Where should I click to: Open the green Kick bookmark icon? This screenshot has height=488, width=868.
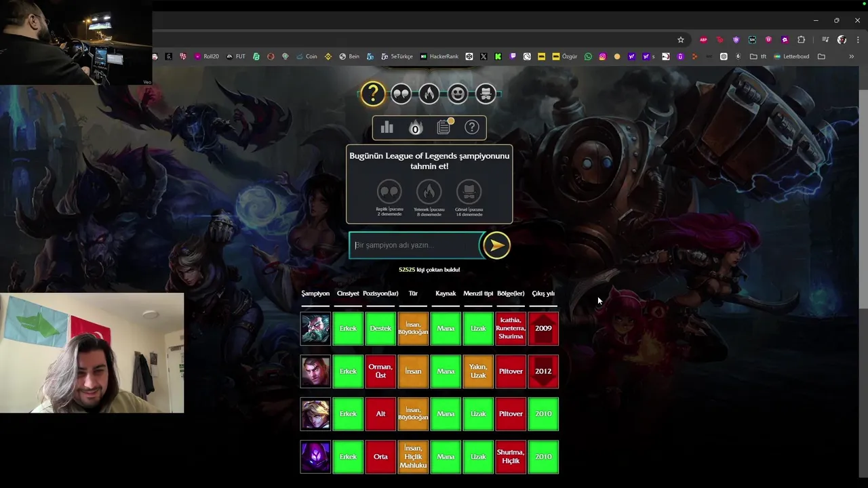tap(498, 57)
